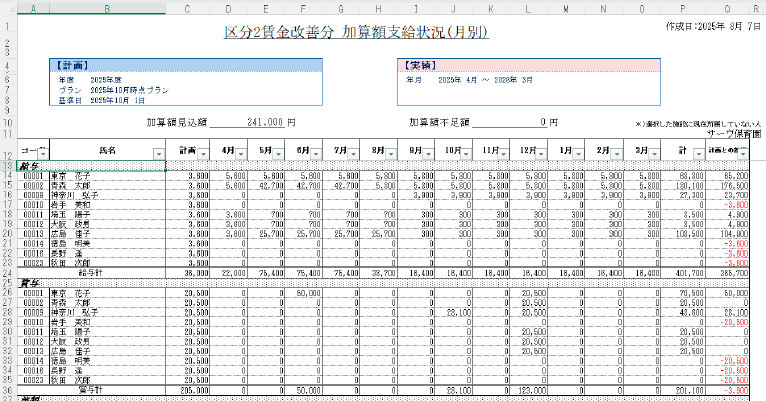The image size is (766, 401).
Task: Open the 氏名 column filter dropdown
Action: (x=159, y=154)
